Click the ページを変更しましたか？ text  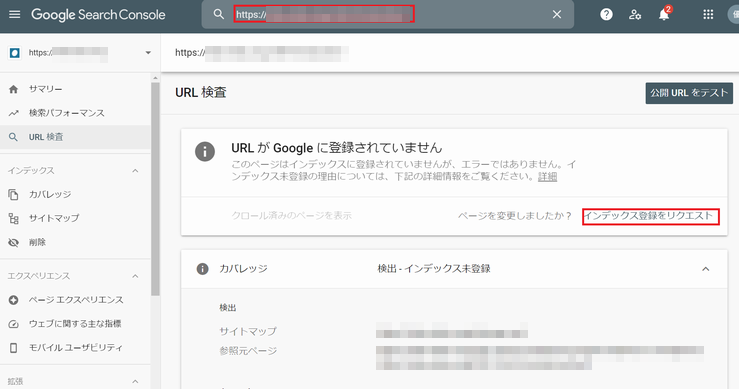tap(514, 216)
